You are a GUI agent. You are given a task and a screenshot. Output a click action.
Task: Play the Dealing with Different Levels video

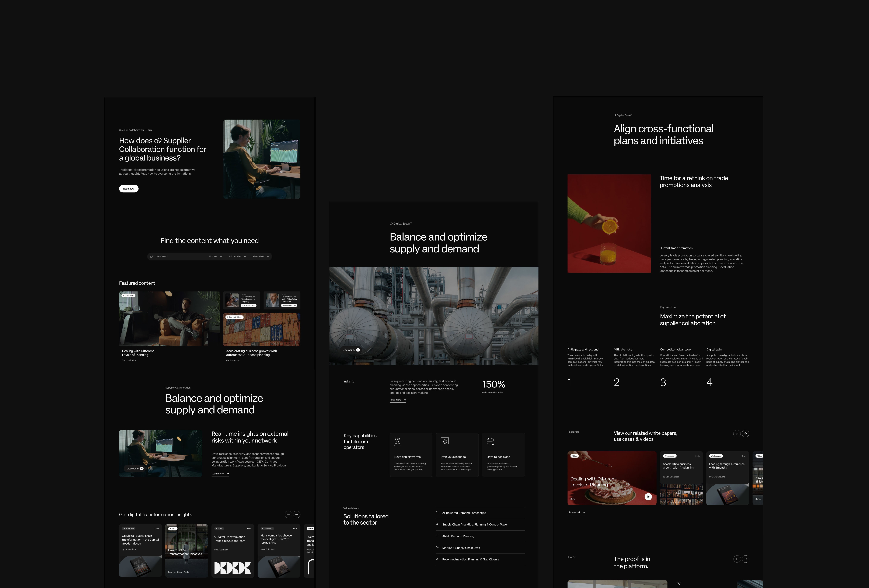point(648,497)
